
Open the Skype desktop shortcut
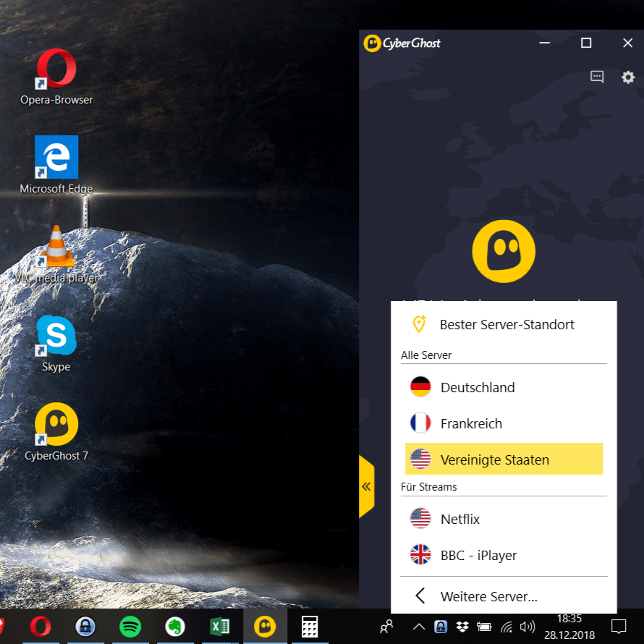click(x=56, y=344)
